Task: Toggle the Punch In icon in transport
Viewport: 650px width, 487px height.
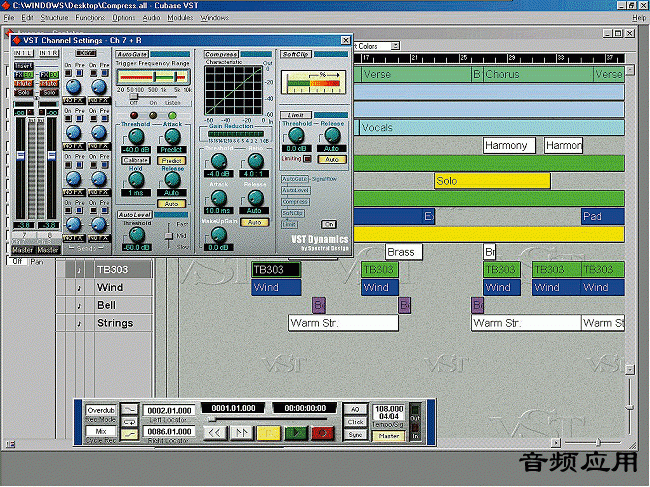Action: click(x=129, y=409)
